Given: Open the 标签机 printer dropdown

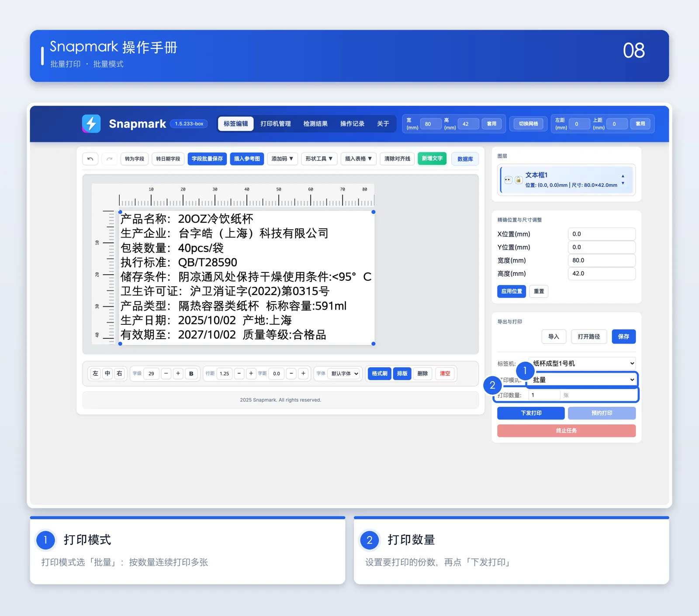Looking at the screenshot, I should pos(582,363).
